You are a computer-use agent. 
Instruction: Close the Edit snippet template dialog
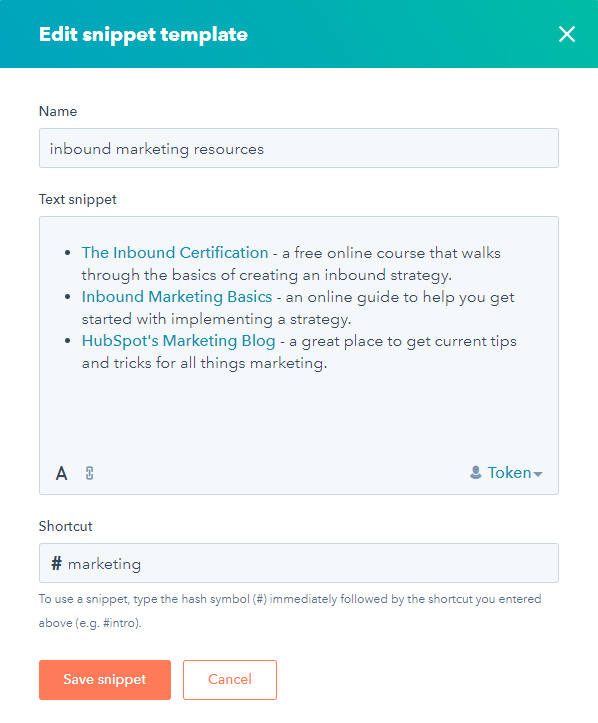point(567,34)
